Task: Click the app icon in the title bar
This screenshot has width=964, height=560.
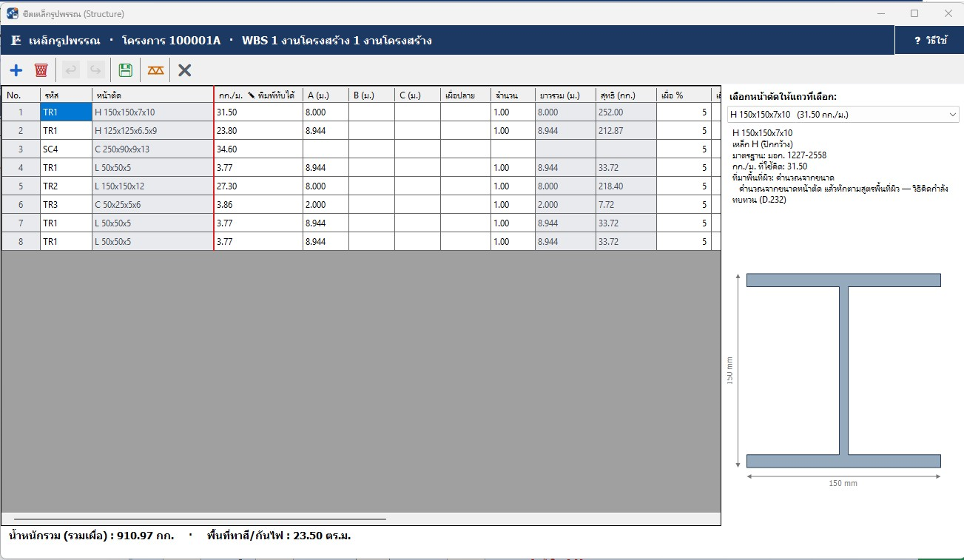Action: click(x=13, y=13)
